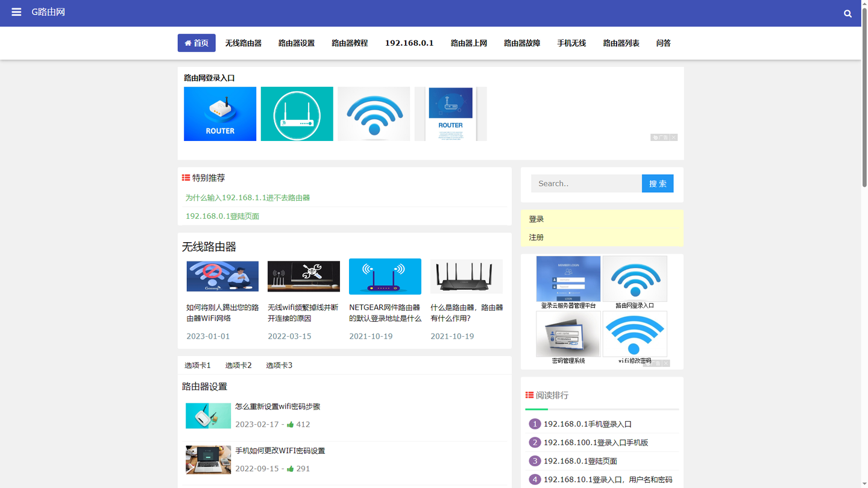Click the 路由器设置 section heading
The height and width of the screenshot is (488, 868).
pos(205,387)
